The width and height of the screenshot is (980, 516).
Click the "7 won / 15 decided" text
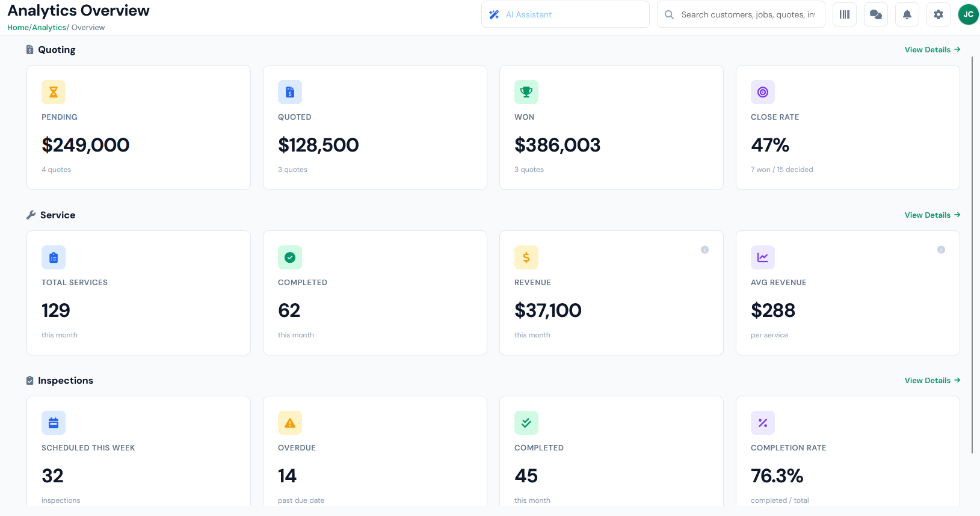click(782, 170)
